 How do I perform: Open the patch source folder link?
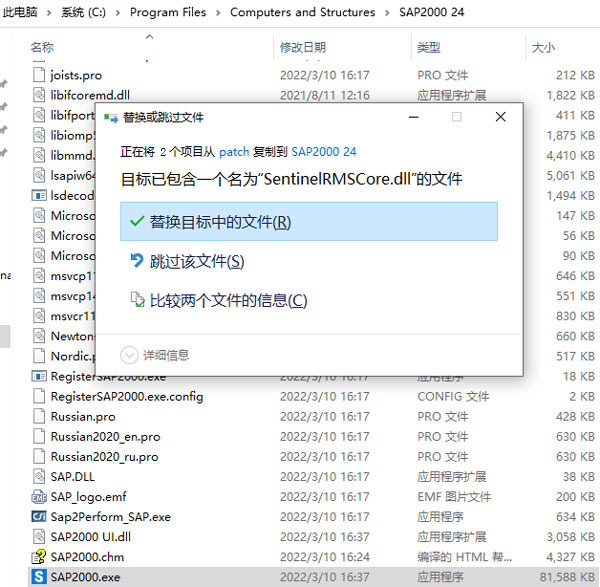(234, 152)
